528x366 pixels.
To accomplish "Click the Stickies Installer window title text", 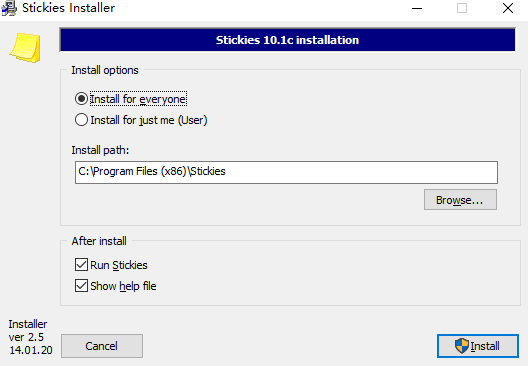I will tap(68, 8).
